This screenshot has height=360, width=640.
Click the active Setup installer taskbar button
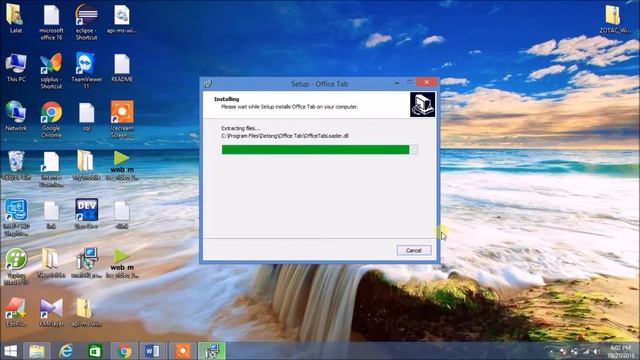[211, 351]
